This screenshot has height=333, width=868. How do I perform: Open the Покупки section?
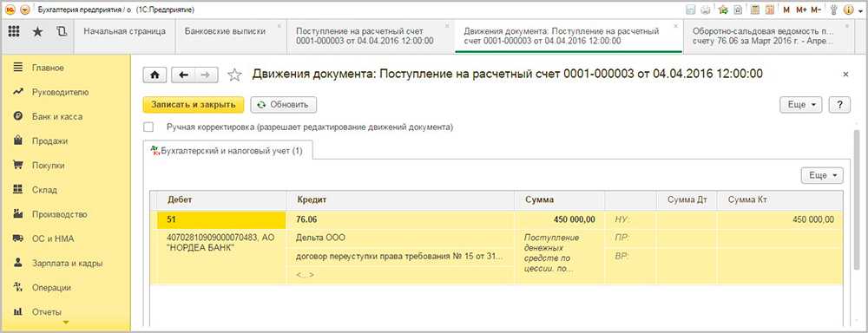point(65,166)
